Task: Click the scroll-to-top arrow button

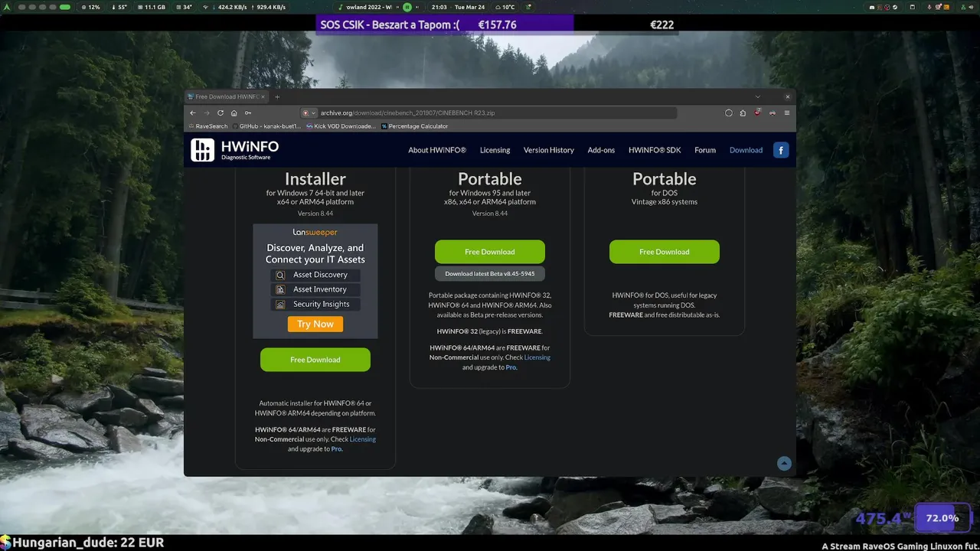Action: [784, 463]
